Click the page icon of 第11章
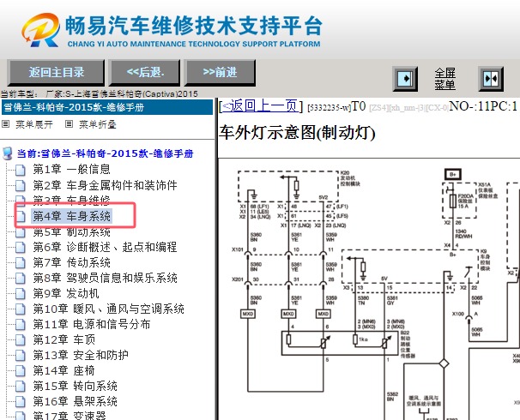This screenshot has height=420, width=520. (21, 325)
